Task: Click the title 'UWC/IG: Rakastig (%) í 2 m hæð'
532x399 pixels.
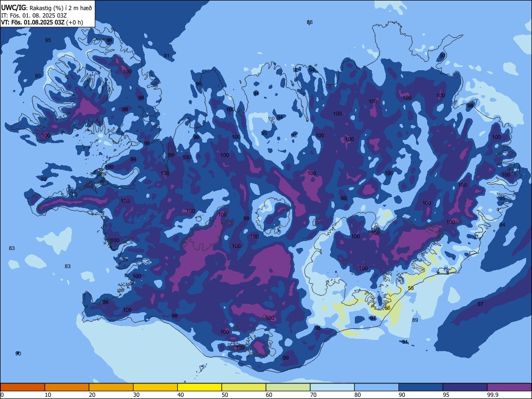Action: 46,7
